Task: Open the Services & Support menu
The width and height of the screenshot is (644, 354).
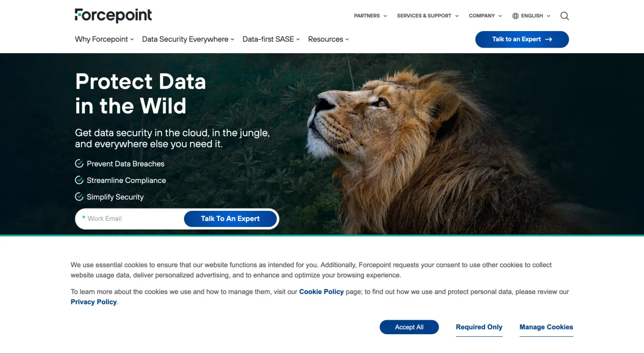Action: tap(428, 16)
